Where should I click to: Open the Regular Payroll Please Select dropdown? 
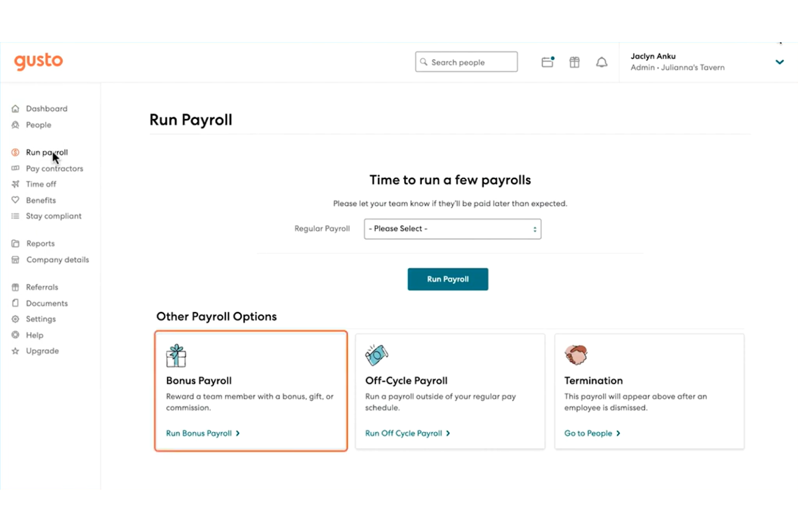click(452, 229)
